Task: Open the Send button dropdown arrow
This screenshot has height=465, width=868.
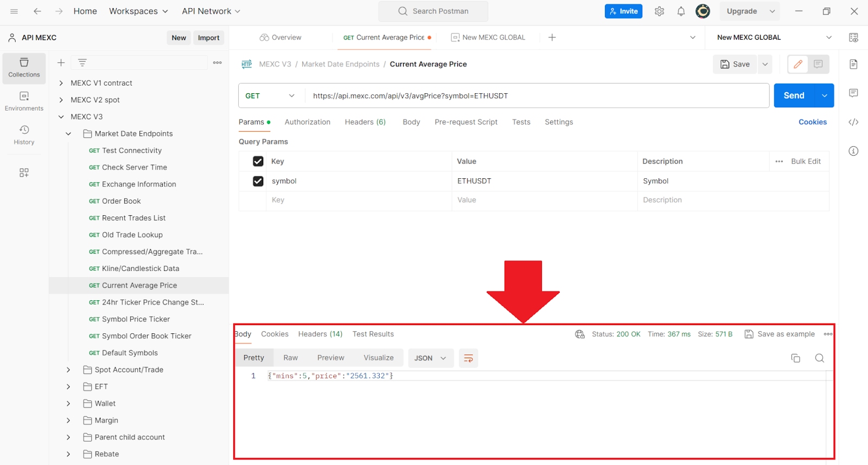Action: click(x=825, y=96)
